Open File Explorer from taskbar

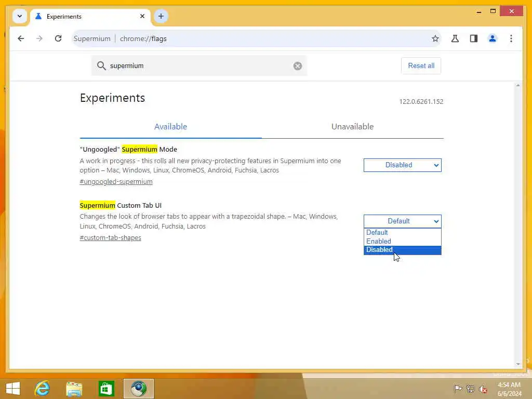pyautogui.click(x=74, y=389)
